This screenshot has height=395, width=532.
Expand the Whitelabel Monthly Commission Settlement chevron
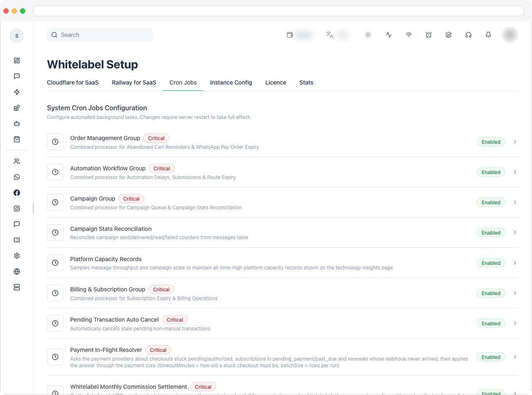pos(515,393)
